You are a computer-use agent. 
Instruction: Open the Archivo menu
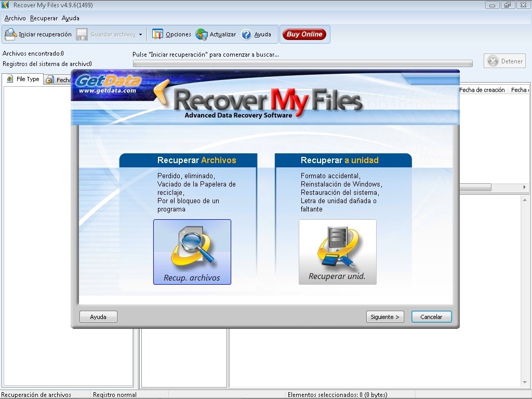coord(15,18)
